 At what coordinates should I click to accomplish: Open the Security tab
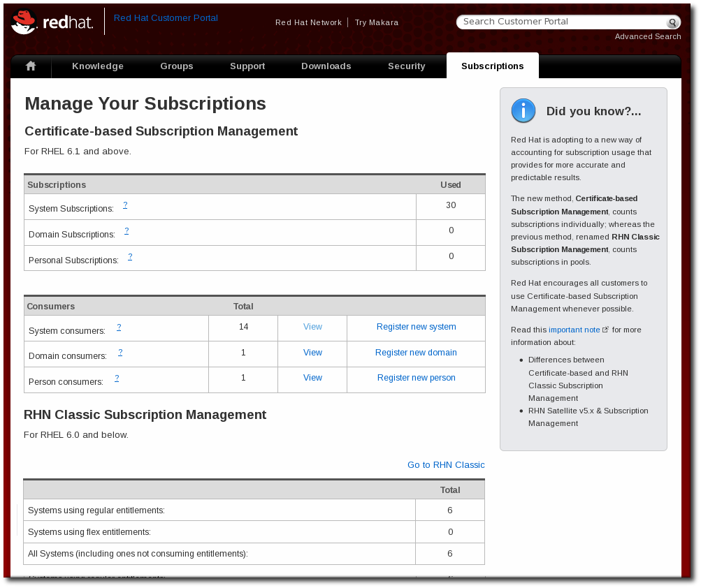click(406, 66)
